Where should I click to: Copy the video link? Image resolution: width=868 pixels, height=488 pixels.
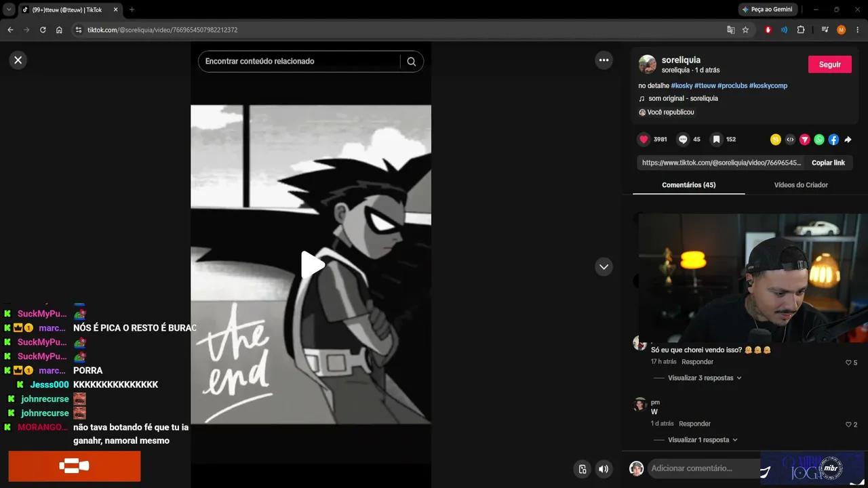(x=828, y=163)
